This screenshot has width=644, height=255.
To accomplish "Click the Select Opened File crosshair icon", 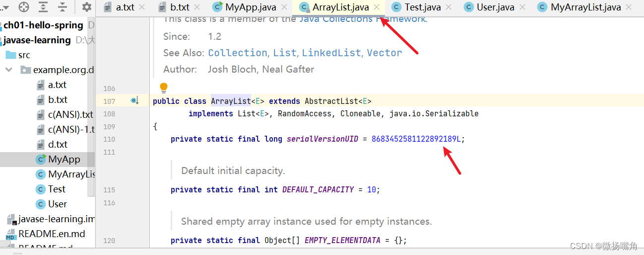I will pos(24,7).
